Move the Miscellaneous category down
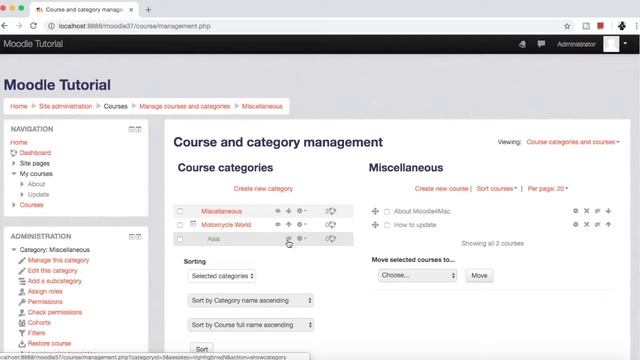This screenshot has width=640, height=360. pyautogui.click(x=289, y=211)
